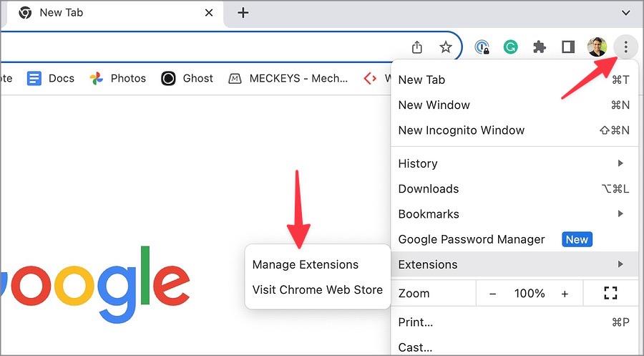Screen dimensions: 644x356
Task: Choose New Incognito Window
Action: point(514,130)
